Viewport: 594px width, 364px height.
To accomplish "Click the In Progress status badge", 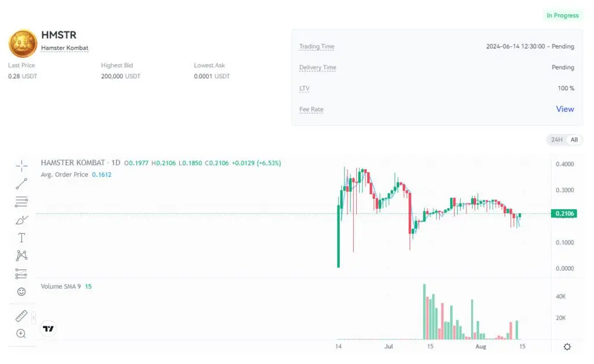I will click(562, 16).
